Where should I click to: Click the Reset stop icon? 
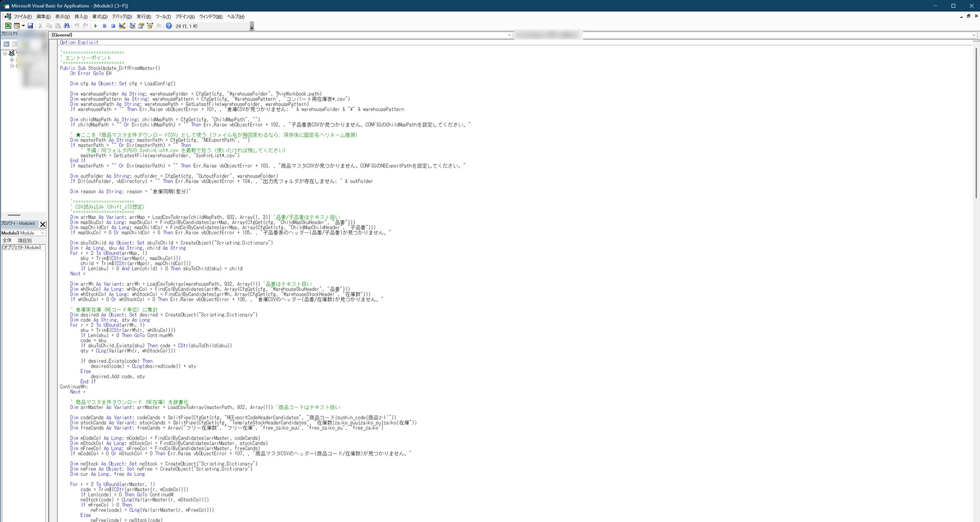pos(113,26)
